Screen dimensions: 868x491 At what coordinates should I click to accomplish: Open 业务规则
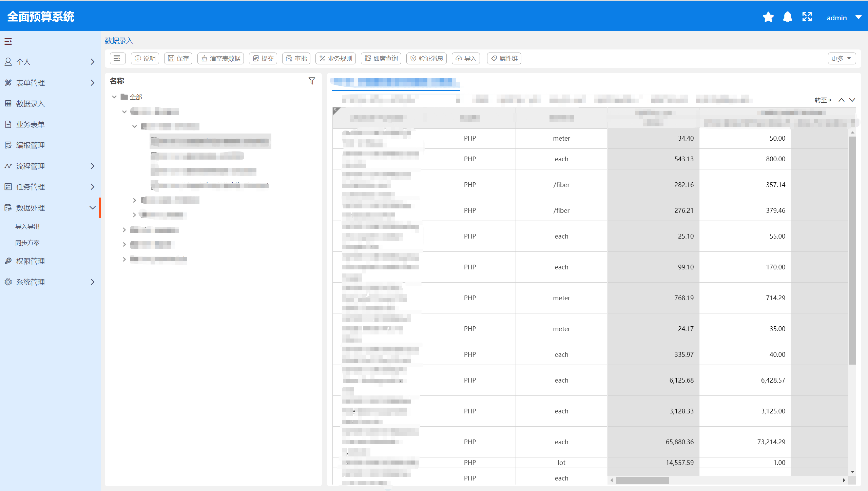pos(336,58)
